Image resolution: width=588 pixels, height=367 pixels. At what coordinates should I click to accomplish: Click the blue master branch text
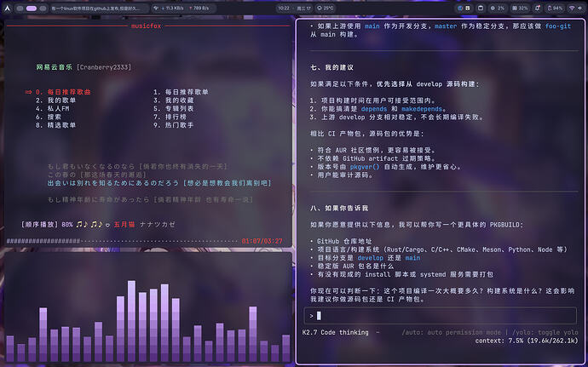tap(446, 26)
